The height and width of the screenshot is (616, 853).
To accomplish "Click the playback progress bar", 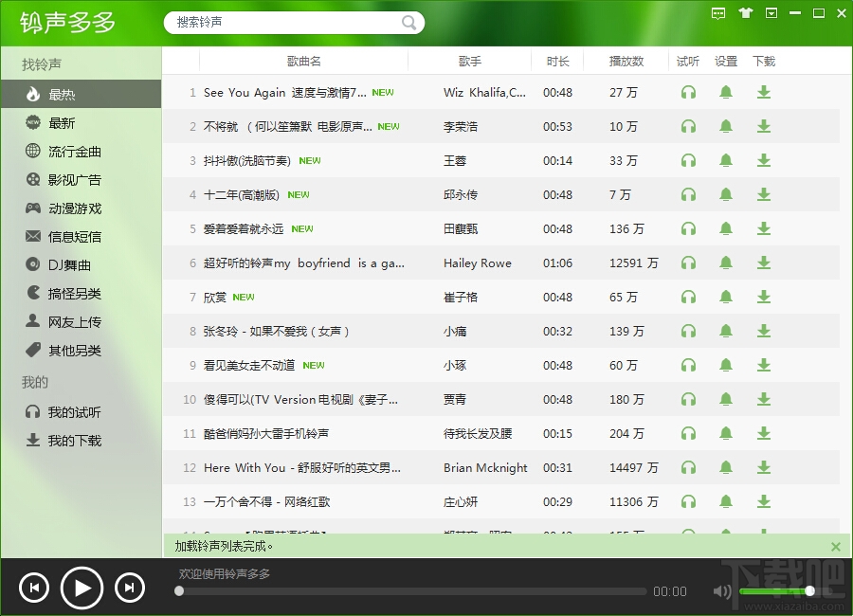I will [x=412, y=591].
